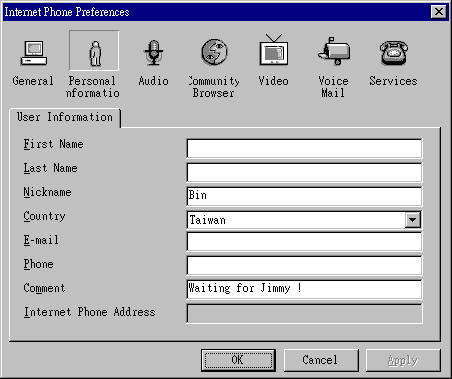The width and height of the screenshot is (452, 379).
Task: Click the Nickname label
Action: [x=47, y=192]
